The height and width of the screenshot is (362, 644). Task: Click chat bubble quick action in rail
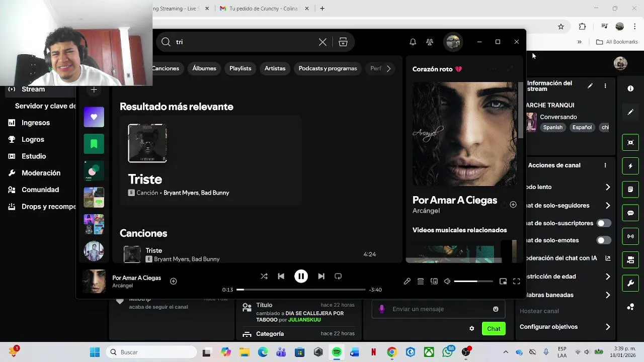point(630,213)
